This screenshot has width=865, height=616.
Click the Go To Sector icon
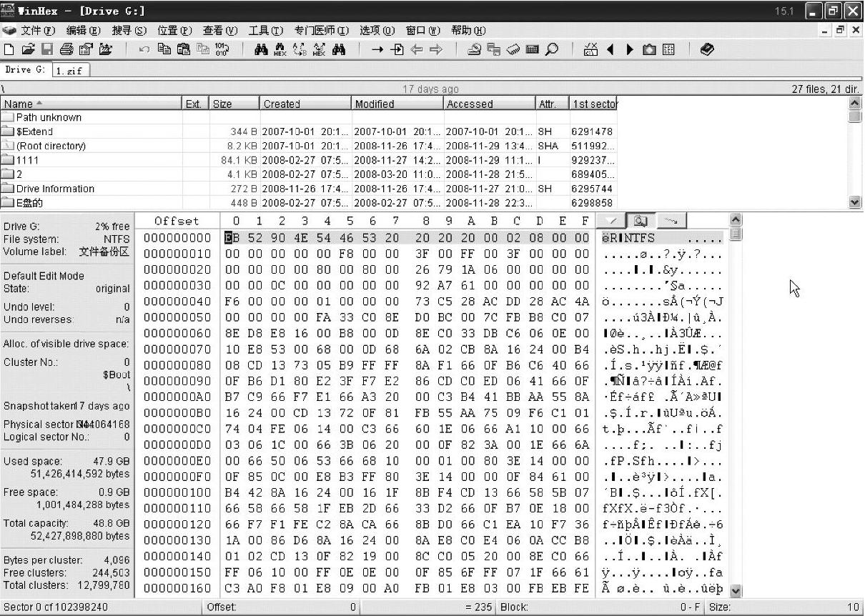[397, 50]
